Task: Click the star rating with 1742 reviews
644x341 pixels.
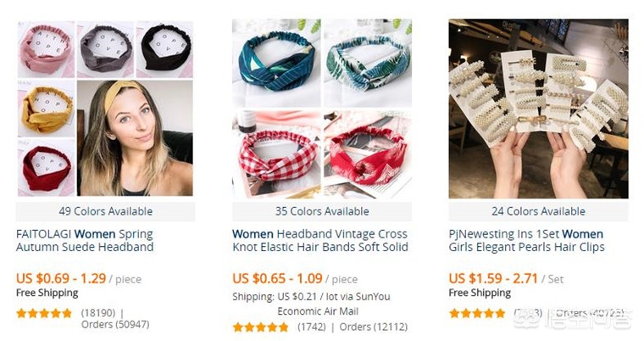Action: (x=261, y=327)
